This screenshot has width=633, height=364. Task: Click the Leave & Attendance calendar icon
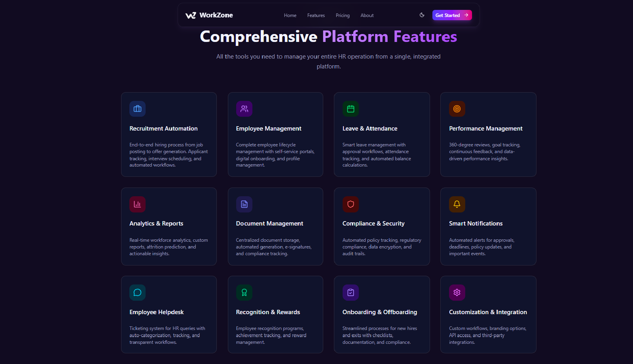click(351, 109)
